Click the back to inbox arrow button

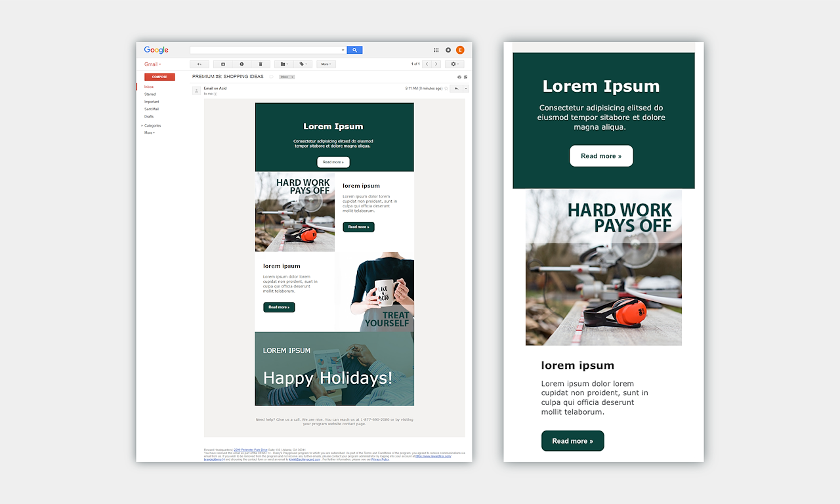click(199, 64)
